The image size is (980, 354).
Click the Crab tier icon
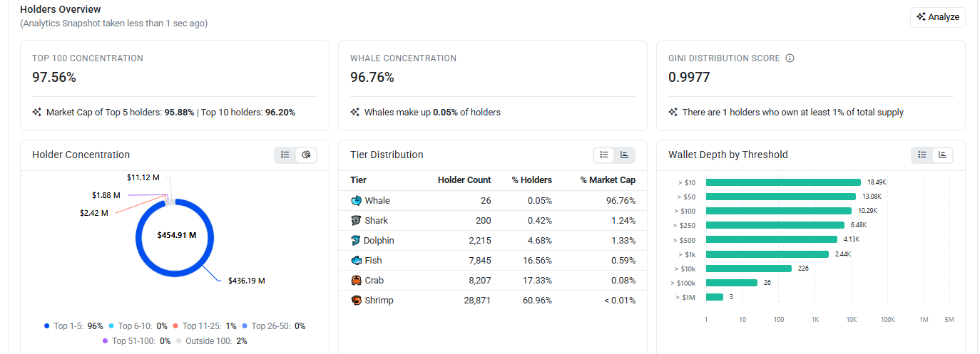(357, 281)
